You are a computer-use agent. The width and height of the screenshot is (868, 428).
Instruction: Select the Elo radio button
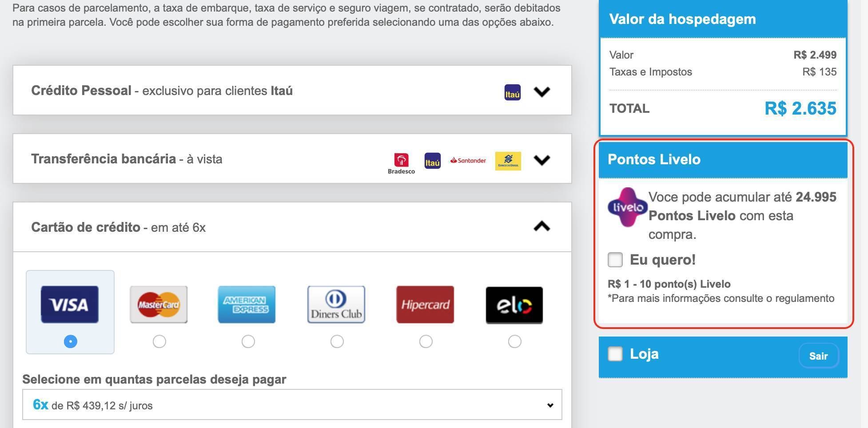pos(514,341)
